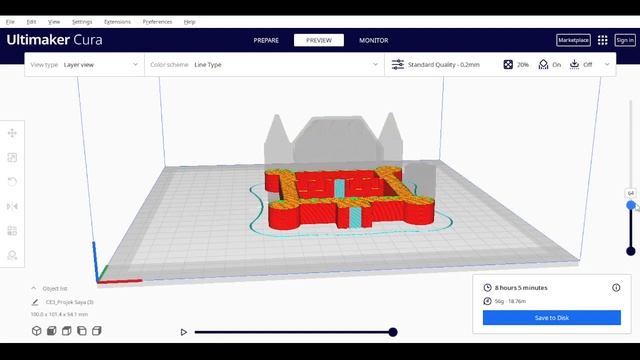Image resolution: width=640 pixels, height=360 pixels.
Task: Open Color scheme Line Type dropdown
Action: point(264,64)
